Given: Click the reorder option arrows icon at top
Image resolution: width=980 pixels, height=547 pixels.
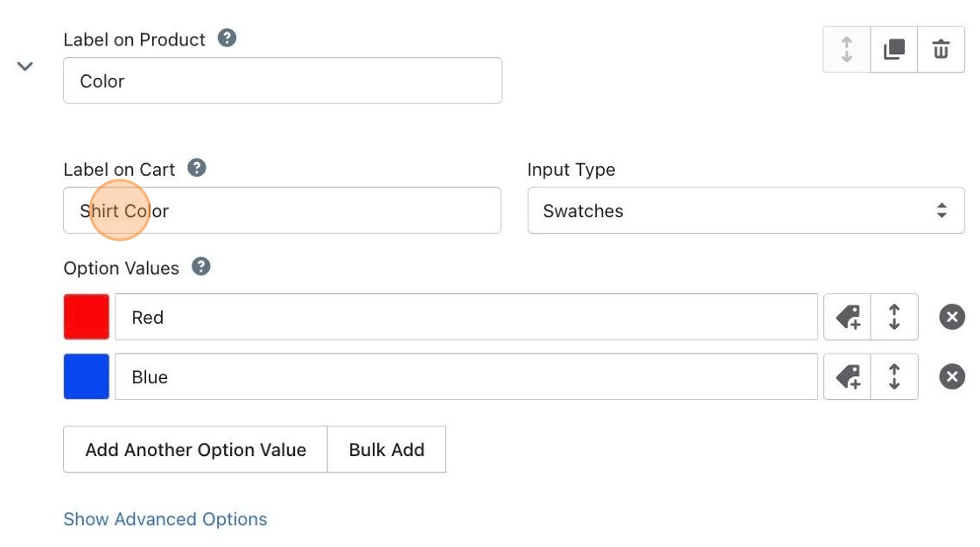Looking at the screenshot, I should pyautogui.click(x=846, y=50).
